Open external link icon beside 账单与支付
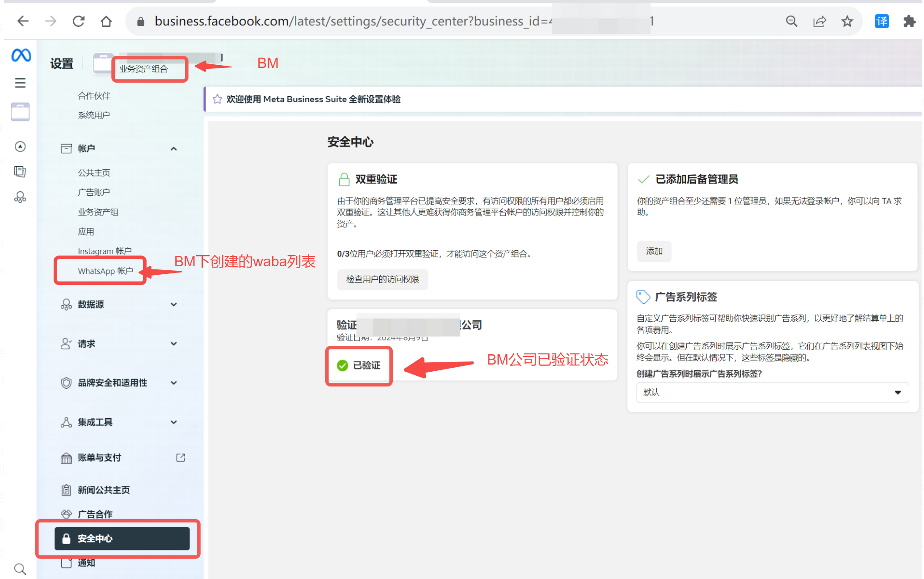 click(x=181, y=457)
